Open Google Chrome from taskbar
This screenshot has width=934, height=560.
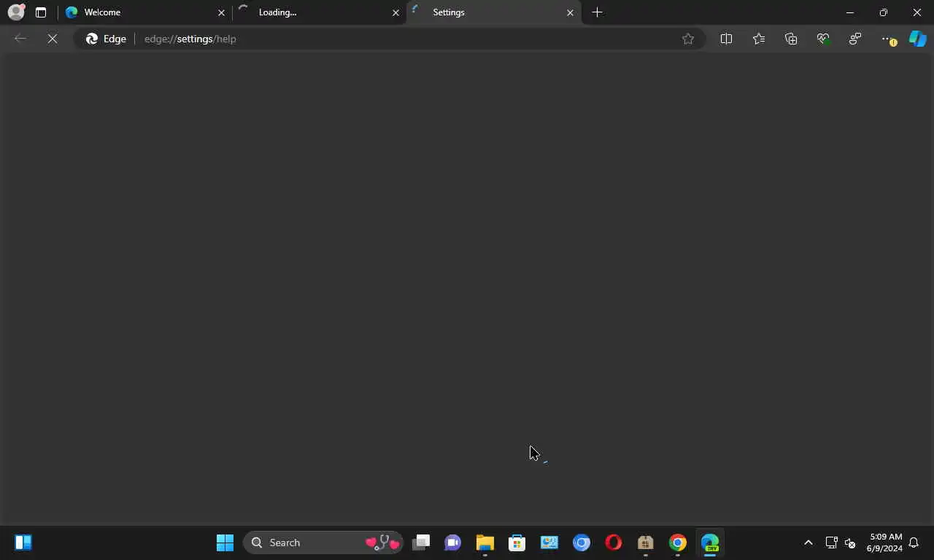(x=678, y=542)
